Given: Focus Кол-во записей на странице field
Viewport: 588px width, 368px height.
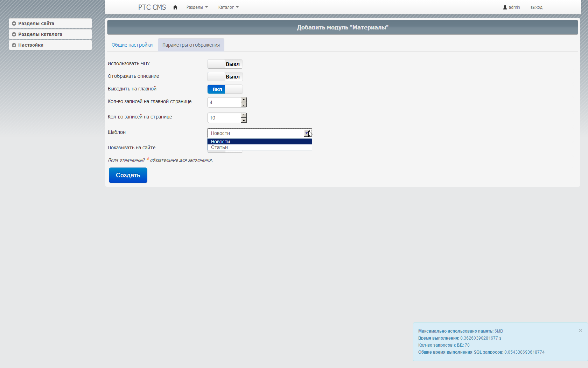Looking at the screenshot, I should 224,118.
